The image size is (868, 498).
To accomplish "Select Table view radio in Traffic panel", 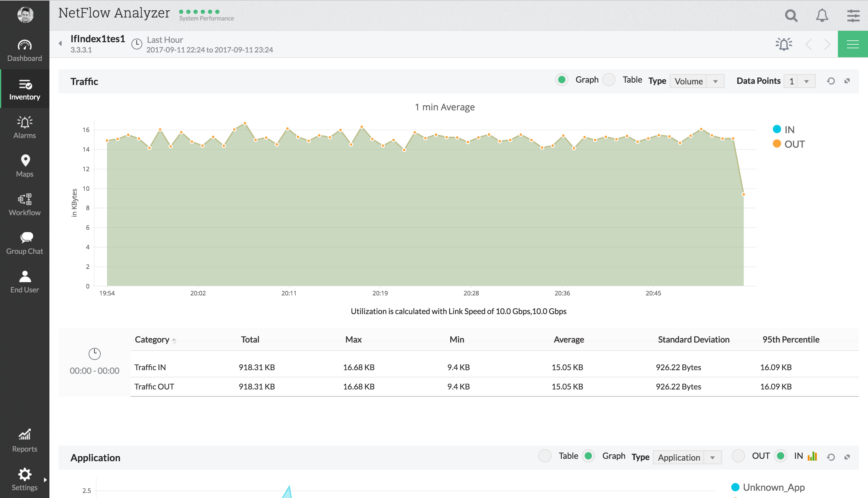I will pos(609,80).
